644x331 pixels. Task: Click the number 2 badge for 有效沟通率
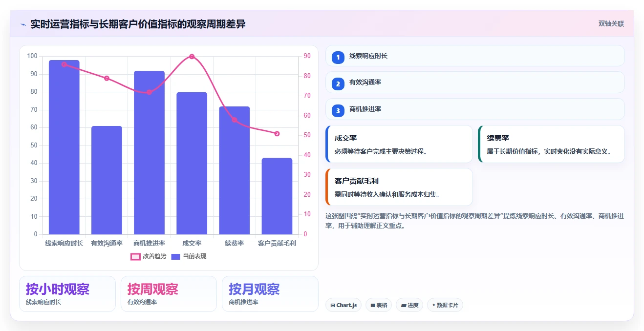click(x=338, y=84)
